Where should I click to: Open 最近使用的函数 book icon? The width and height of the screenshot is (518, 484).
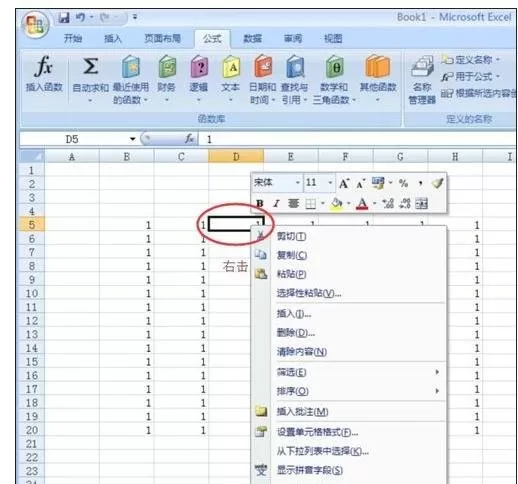(131, 66)
